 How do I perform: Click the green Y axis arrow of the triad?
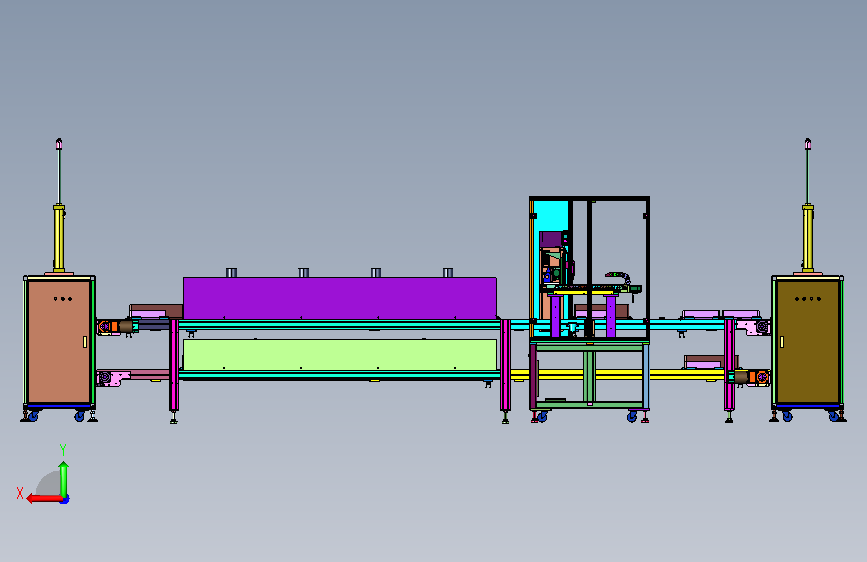[x=64, y=478]
